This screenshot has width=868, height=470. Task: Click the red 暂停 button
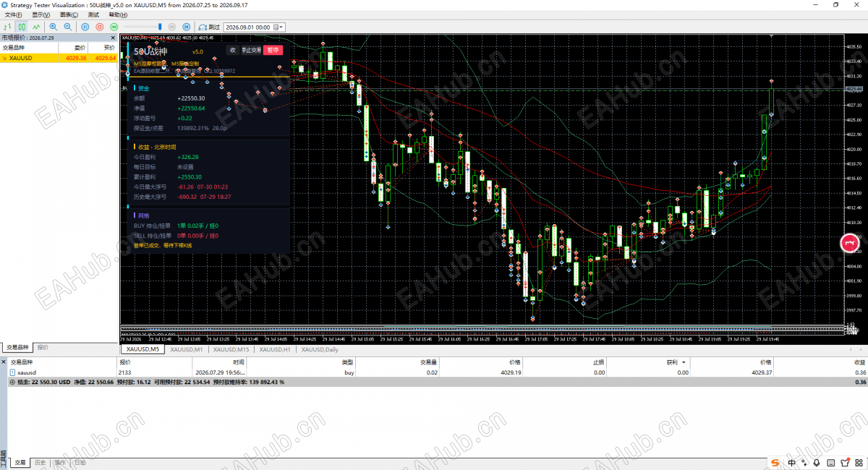(x=272, y=50)
